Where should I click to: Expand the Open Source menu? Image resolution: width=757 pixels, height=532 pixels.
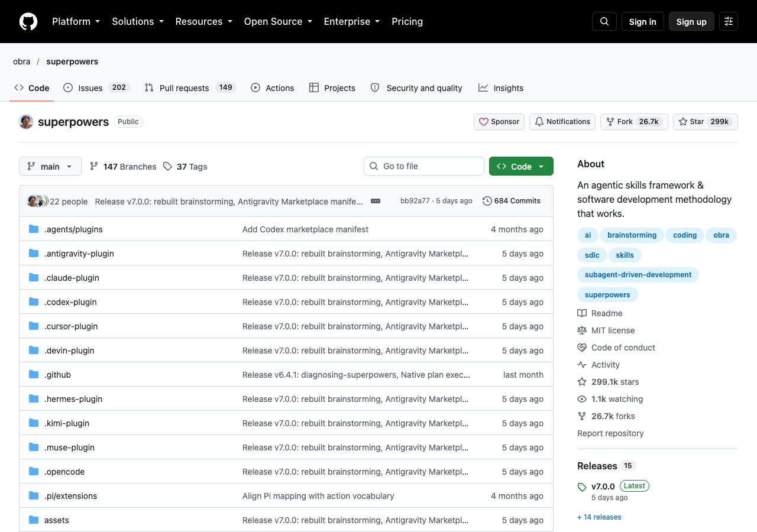278,21
